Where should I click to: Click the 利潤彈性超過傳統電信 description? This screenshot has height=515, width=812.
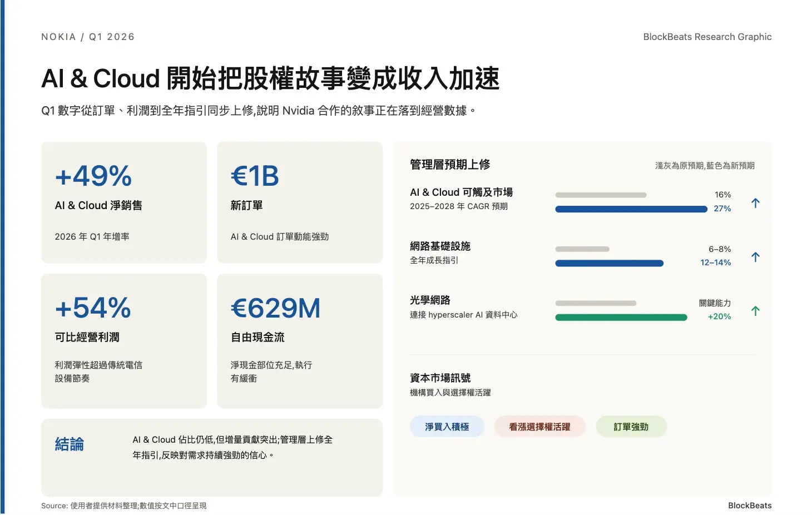point(98,372)
